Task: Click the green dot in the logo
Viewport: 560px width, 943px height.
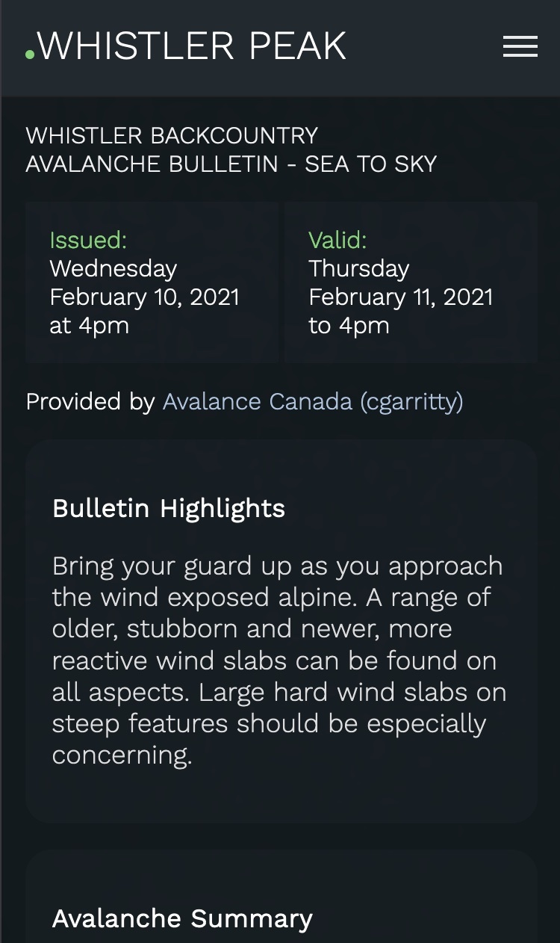Action: [30, 54]
